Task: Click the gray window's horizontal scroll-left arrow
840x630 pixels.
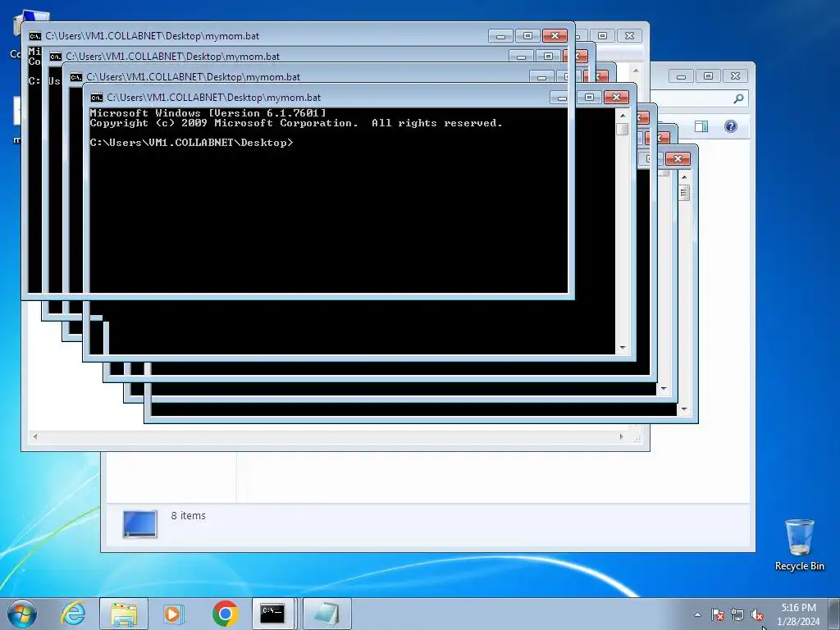Action: [35, 436]
